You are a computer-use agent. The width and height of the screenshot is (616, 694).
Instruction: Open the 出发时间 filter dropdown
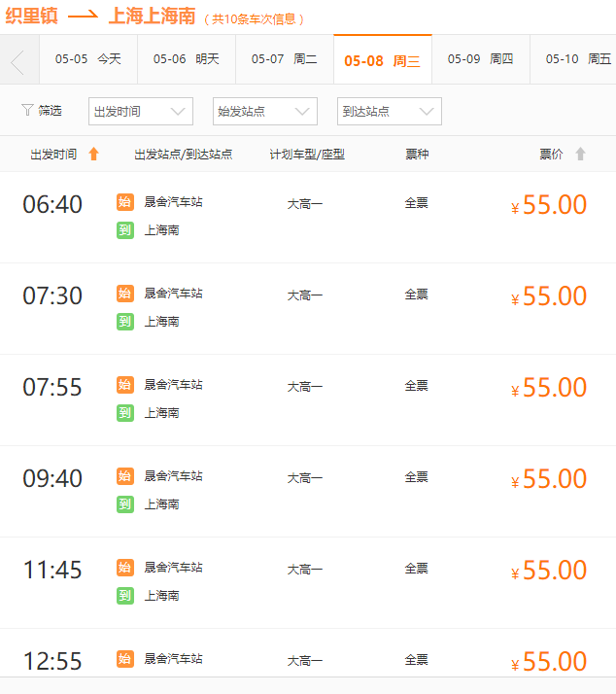[x=141, y=111]
